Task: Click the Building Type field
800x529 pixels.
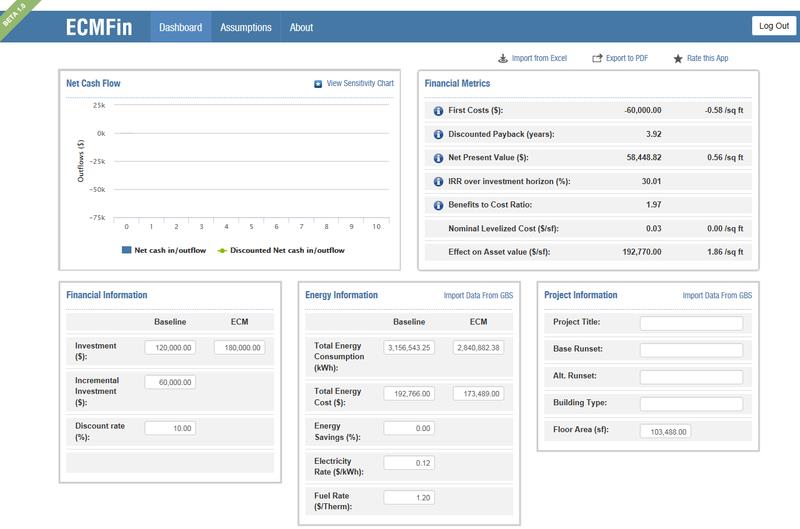Action: click(691, 404)
